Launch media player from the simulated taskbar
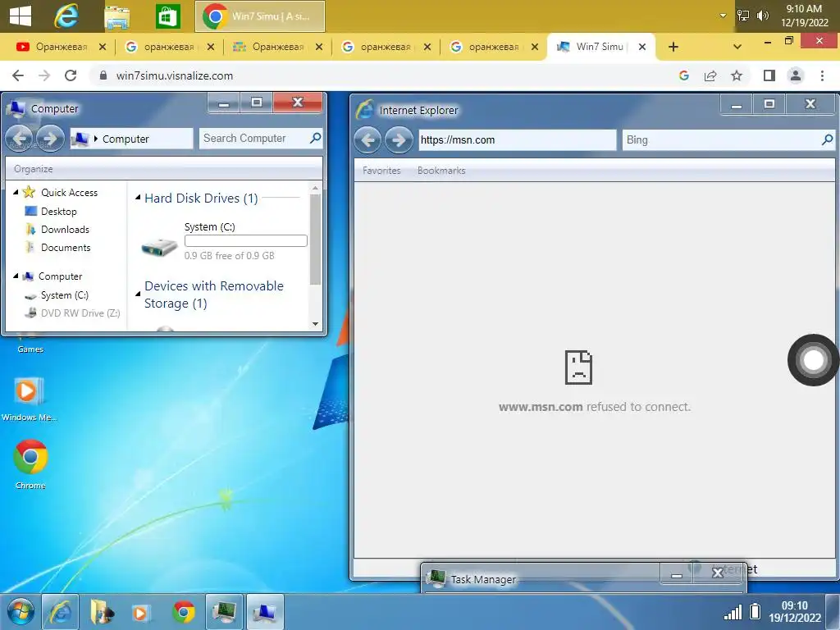The image size is (840, 630). coord(141,612)
